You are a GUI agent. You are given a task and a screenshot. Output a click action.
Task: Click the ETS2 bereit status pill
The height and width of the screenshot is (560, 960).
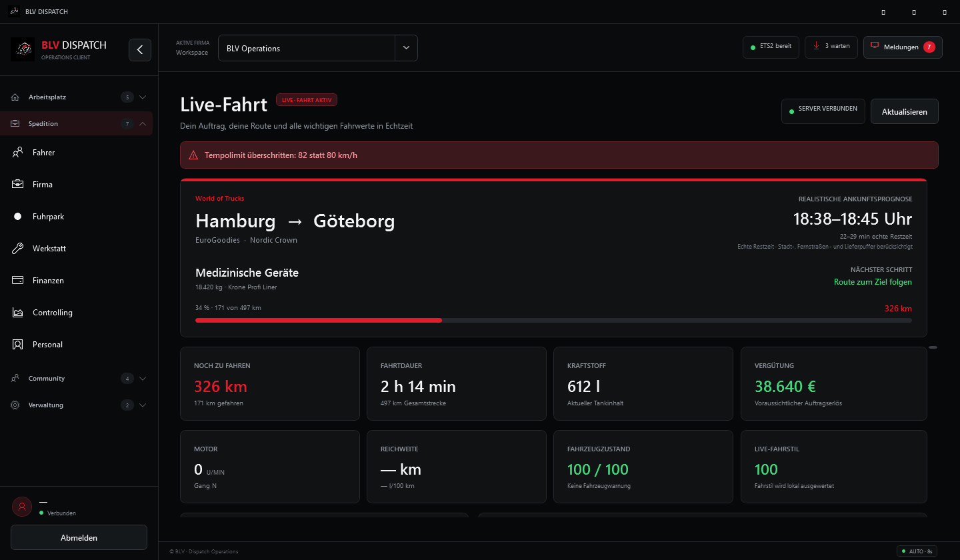coord(771,47)
